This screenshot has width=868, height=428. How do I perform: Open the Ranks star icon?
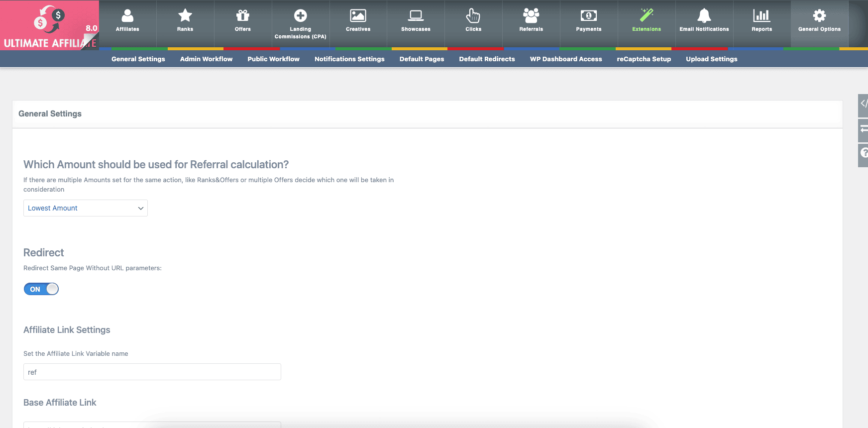[185, 16]
